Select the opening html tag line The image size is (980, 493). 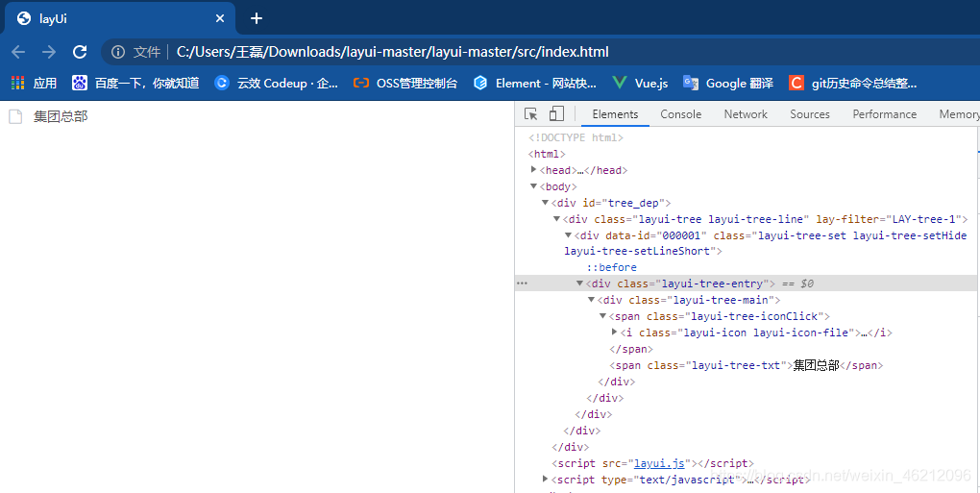[x=547, y=154]
